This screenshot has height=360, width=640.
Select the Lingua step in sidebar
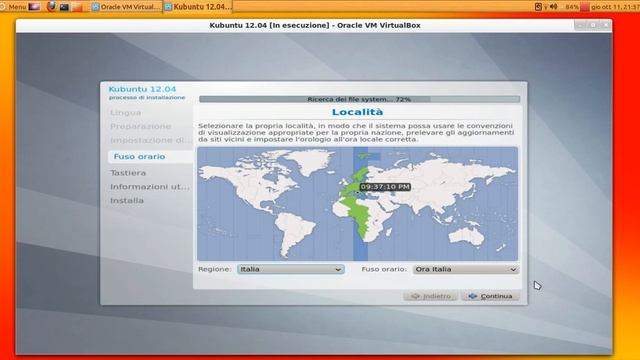[x=126, y=113]
